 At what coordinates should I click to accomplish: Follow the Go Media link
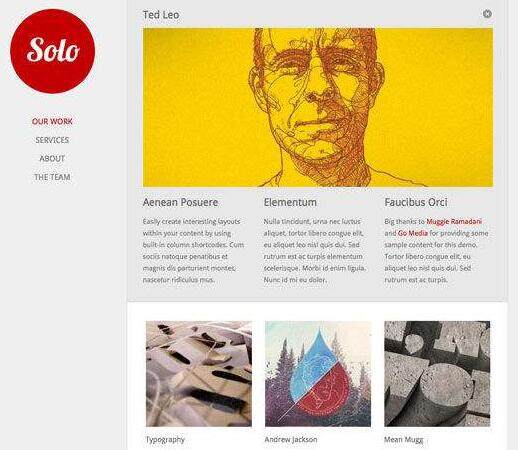click(x=413, y=233)
